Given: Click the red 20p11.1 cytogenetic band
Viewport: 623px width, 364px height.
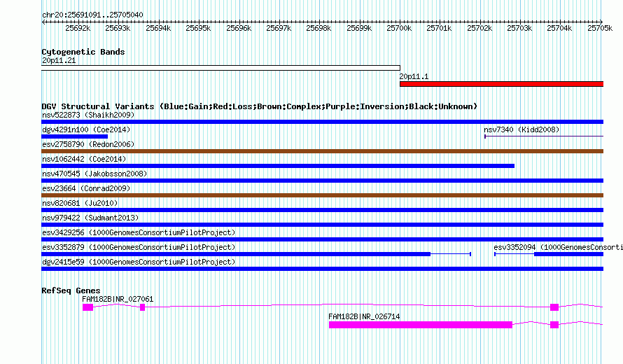Looking at the screenshot, I should tap(501, 84).
